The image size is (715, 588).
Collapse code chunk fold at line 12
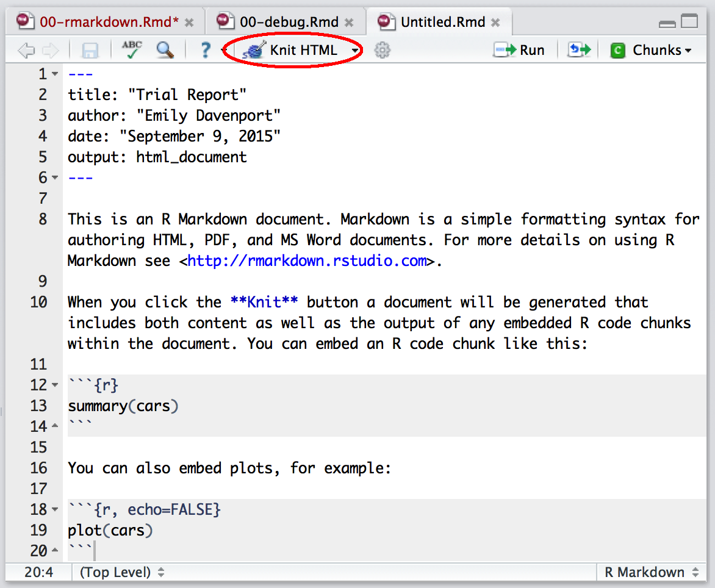click(55, 385)
